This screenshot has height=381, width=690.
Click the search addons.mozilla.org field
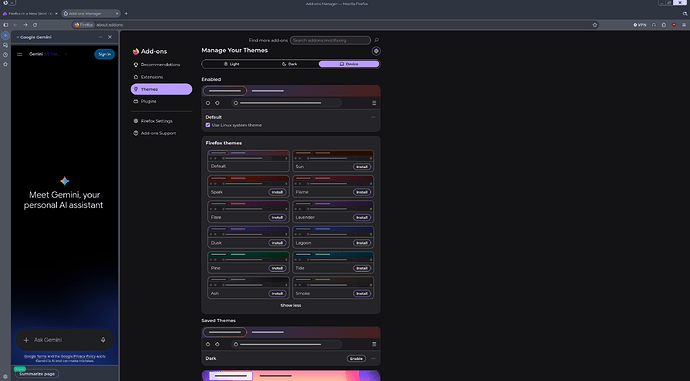(330, 40)
